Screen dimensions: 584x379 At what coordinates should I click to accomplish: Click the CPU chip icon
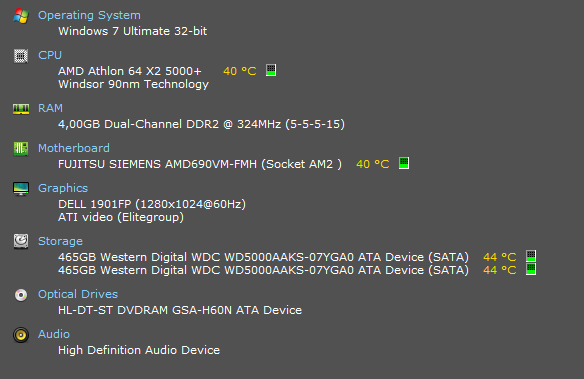click(21, 56)
